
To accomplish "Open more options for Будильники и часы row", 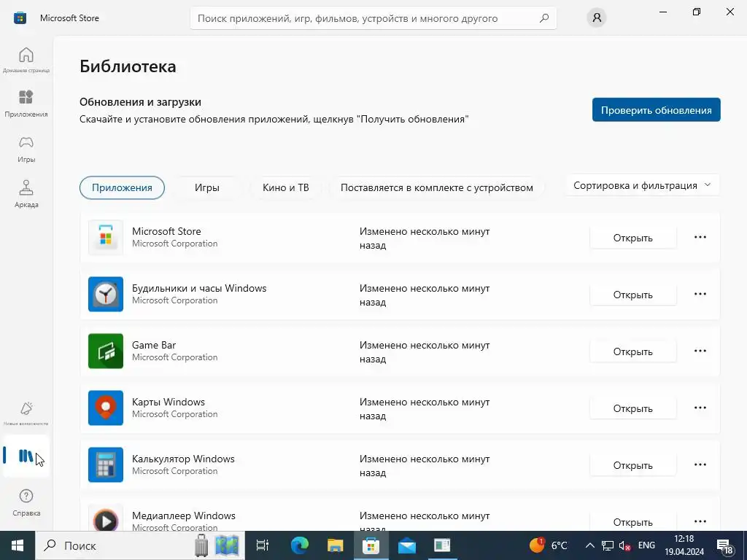I will click(700, 295).
